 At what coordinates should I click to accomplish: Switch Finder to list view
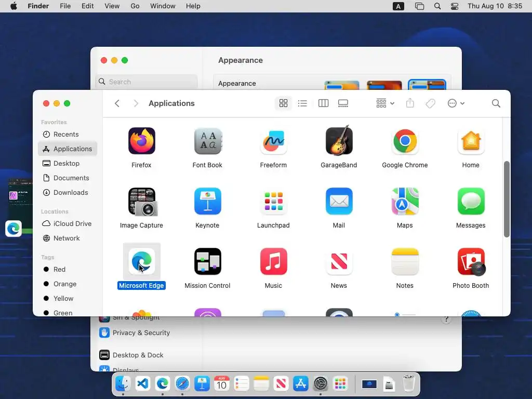(302, 103)
